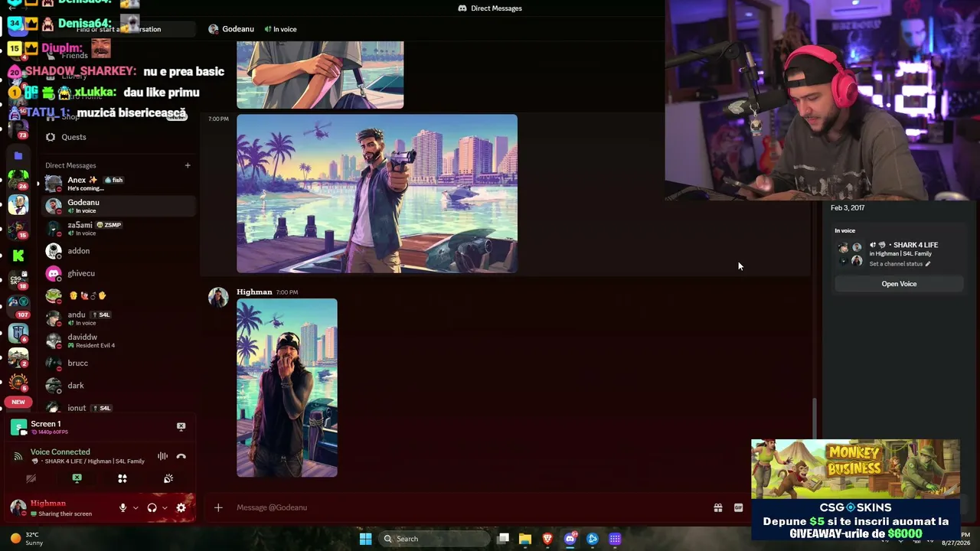This screenshot has width=980, height=551.
Task: Open the addon direct message
Action: point(119,251)
